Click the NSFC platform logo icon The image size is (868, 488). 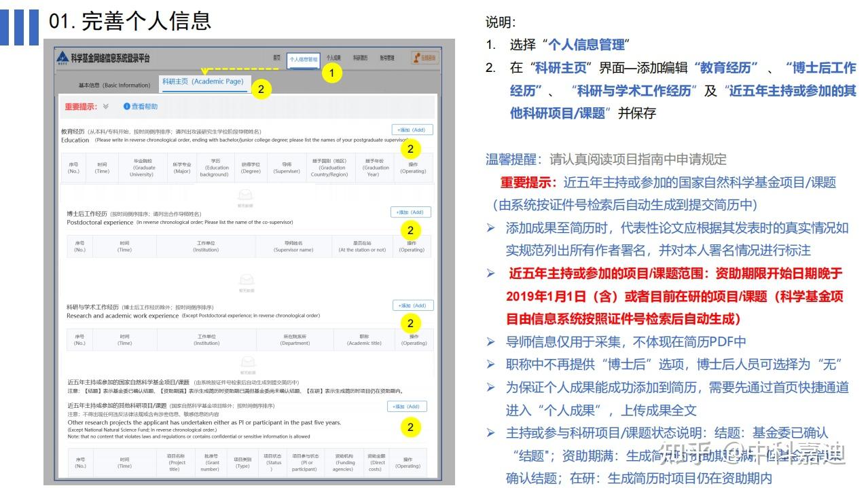click(62, 57)
